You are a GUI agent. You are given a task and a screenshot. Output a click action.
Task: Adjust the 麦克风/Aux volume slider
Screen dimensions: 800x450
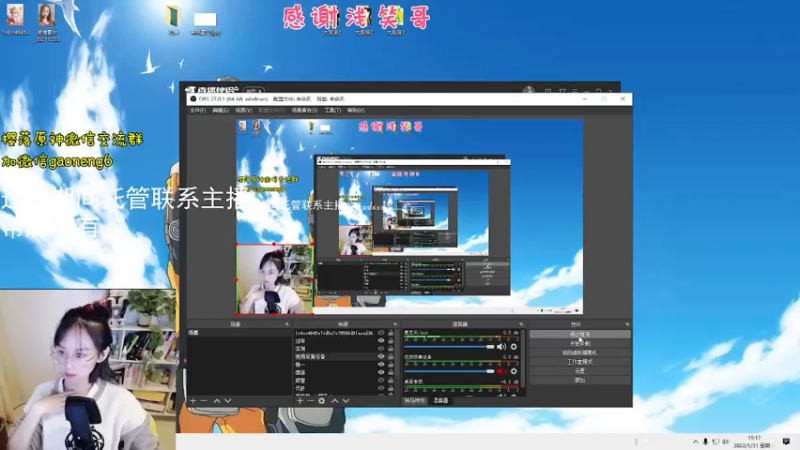pyautogui.click(x=449, y=347)
